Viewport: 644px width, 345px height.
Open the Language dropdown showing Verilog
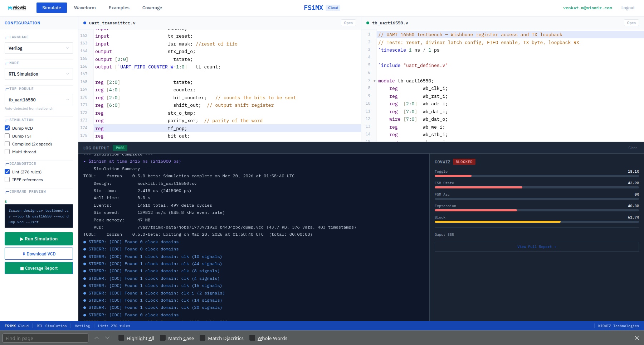39,48
